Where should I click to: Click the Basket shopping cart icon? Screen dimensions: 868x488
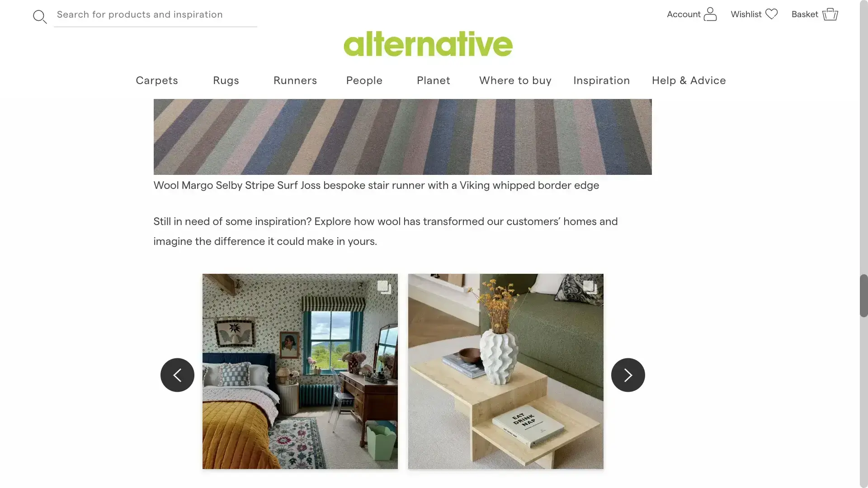[830, 15]
